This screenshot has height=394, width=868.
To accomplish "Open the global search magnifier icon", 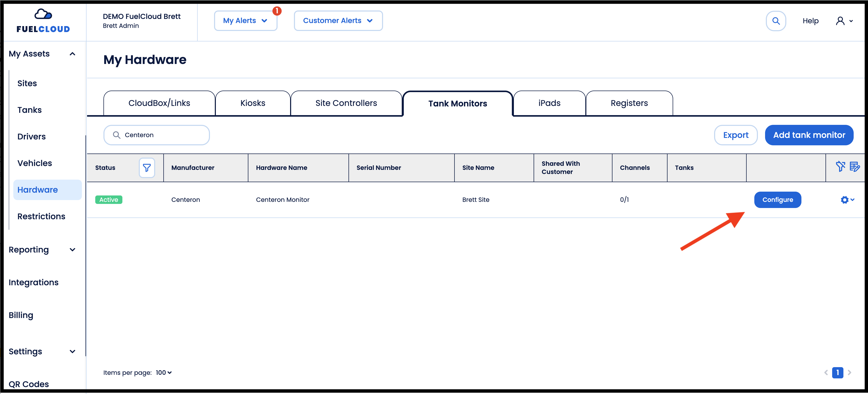I will pyautogui.click(x=776, y=21).
